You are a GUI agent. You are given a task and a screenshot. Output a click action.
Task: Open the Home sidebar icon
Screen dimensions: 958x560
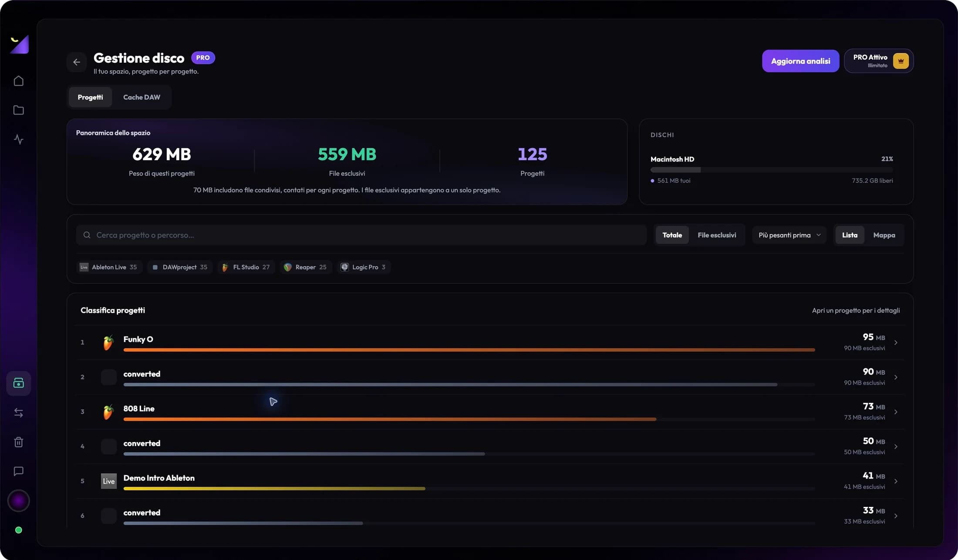point(18,81)
